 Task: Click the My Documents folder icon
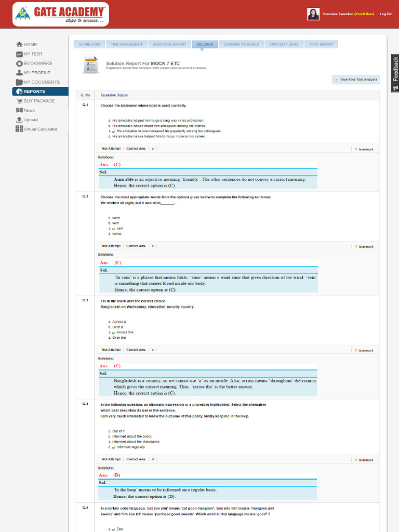(19, 82)
